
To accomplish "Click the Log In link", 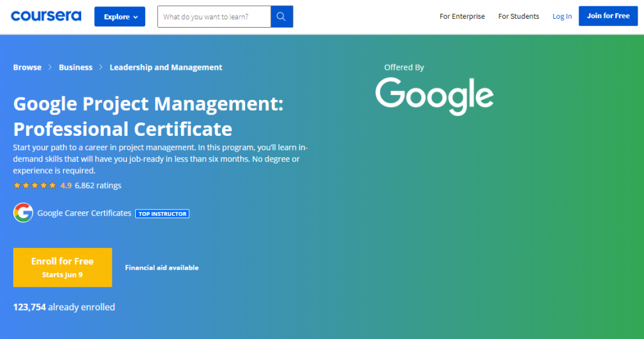I will pos(562,16).
